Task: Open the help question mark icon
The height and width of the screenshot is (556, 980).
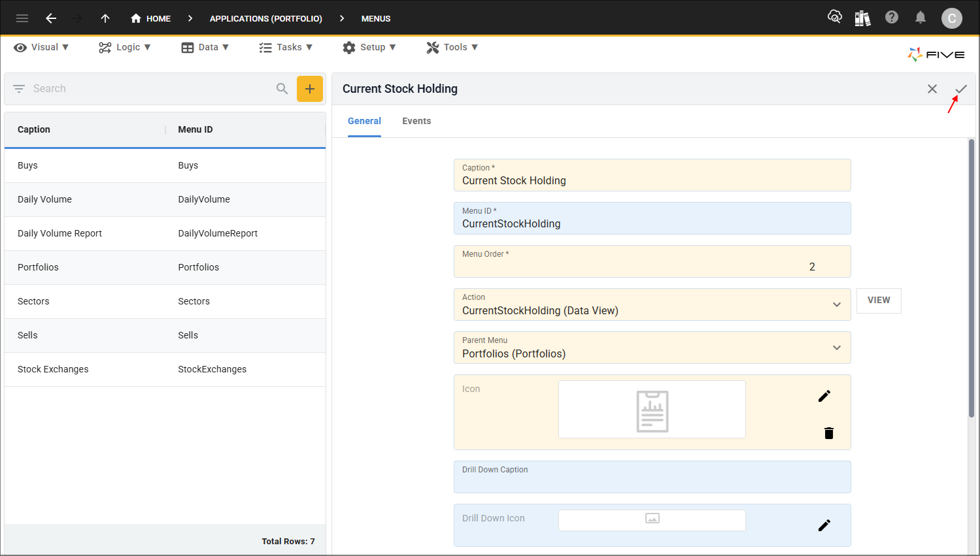Action: (892, 17)
